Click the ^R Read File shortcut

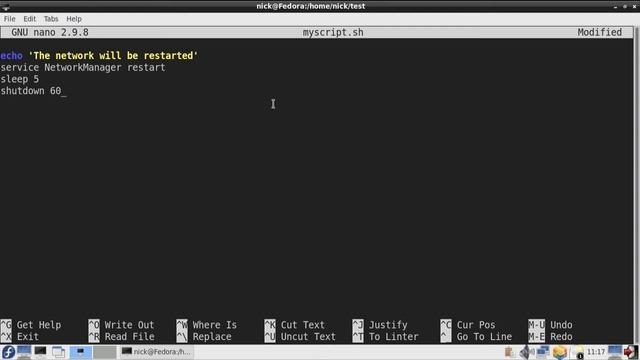(x=121, y=337)
